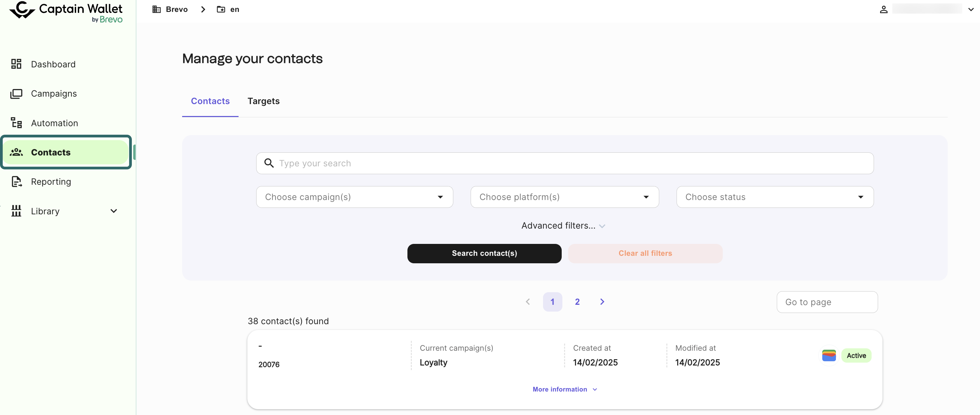Open the Choose campaign(s) dropdown
Screen dimensions: 980x415
pos(354,197)
